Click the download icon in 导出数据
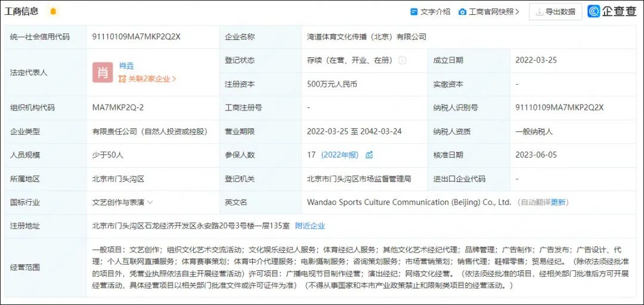This screenshot has width=644, height=305. pyautogui.click(x=539, y=11)
